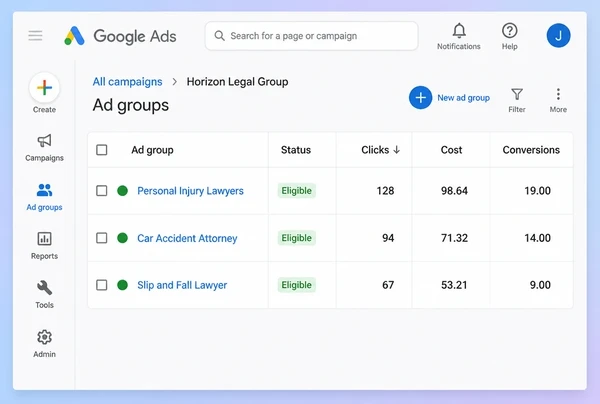Viewport: 600px width, 404px height.
Task: Click the 128 clicks value
Action: click(x=385, y=191)
